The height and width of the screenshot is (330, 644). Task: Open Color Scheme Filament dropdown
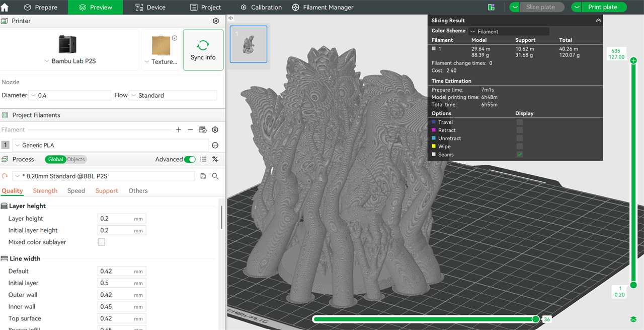(x=509, y=31)
